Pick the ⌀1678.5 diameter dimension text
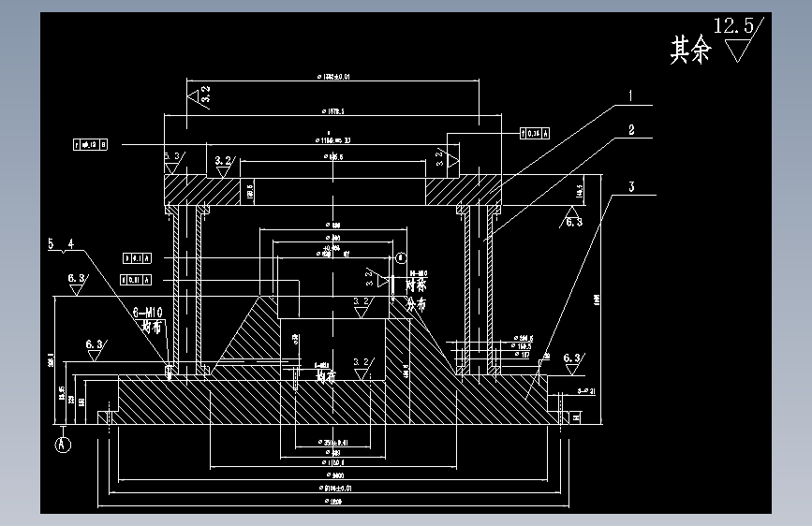 pyautogui.click(x=332, y=111)
